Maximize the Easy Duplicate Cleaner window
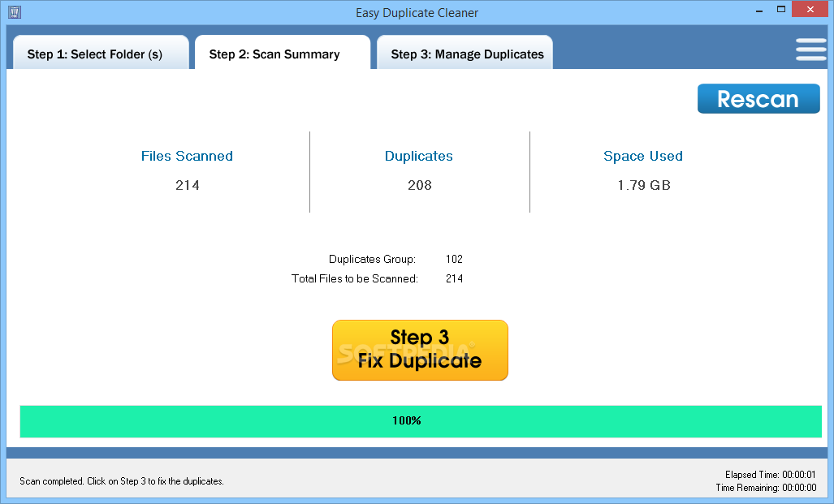This screenshot has width=834, height=504. click(781, 9)
